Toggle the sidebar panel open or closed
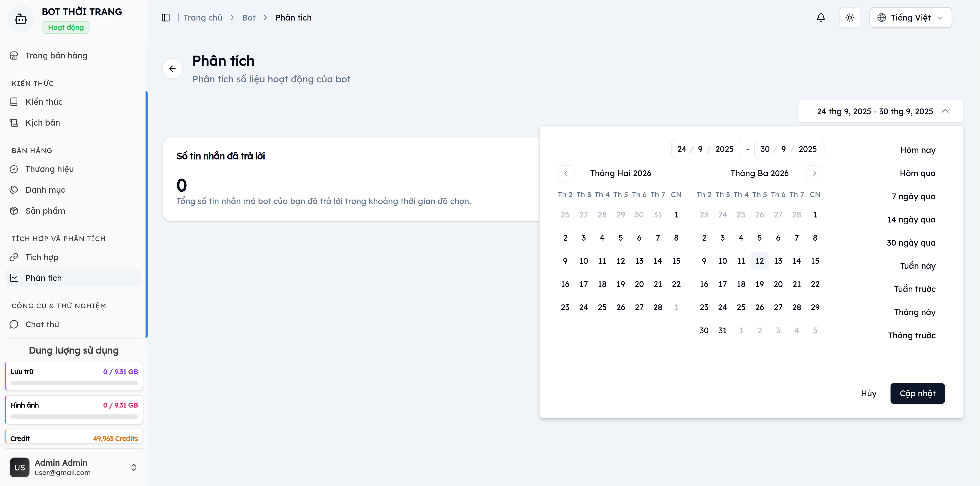Viewport: 980px width, 486px height. (x=166, y=17)
